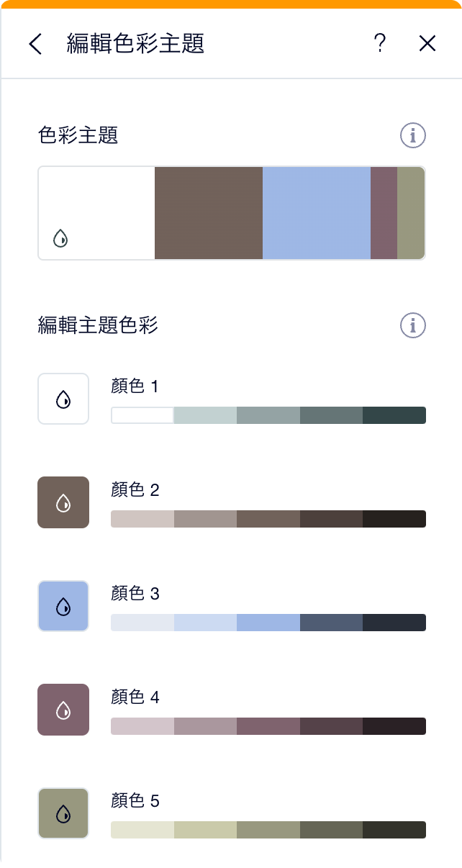Choose the darkest shade of 顏色 4
Screen dimensions: 462x868
pyautogui.click(x=394, y=726)
